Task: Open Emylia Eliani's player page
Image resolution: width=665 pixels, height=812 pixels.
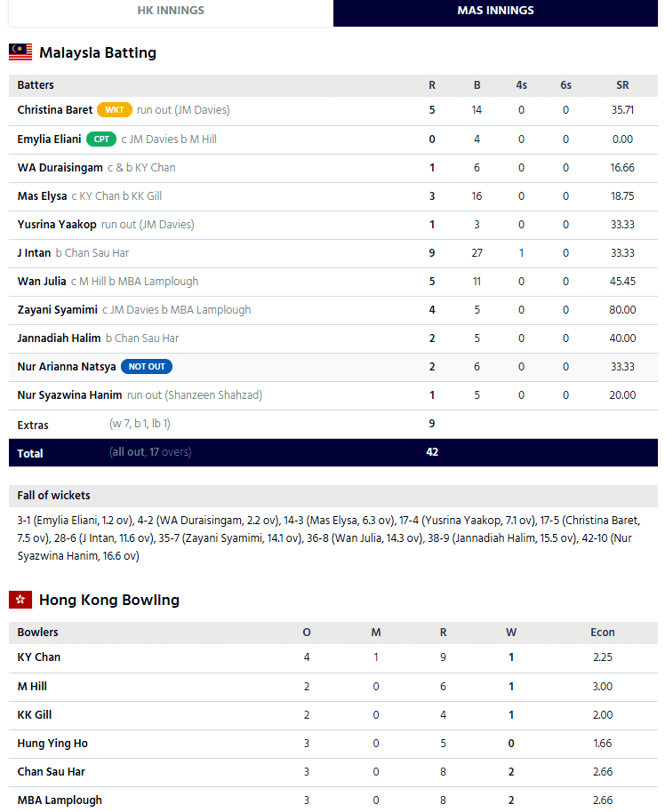Action: pos(48,139)
